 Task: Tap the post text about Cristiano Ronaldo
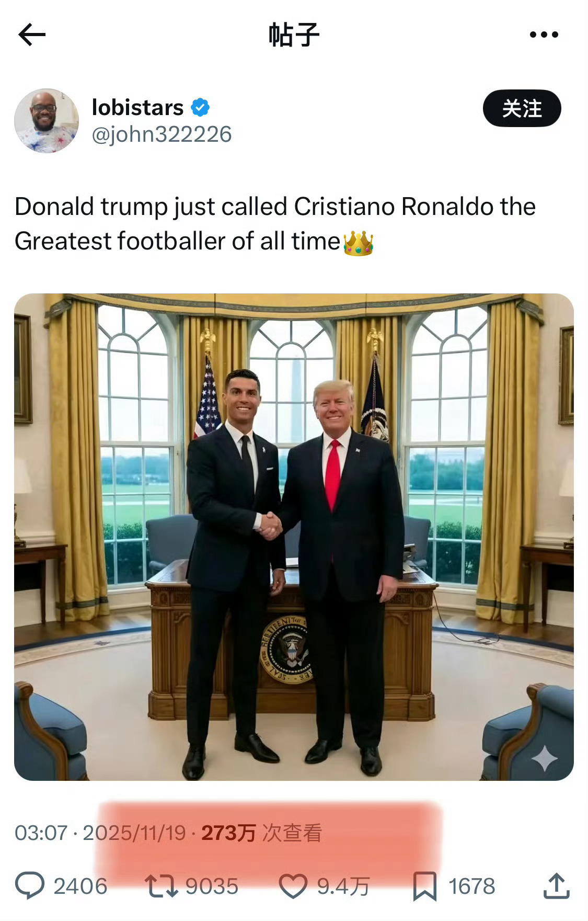(275, 224)
